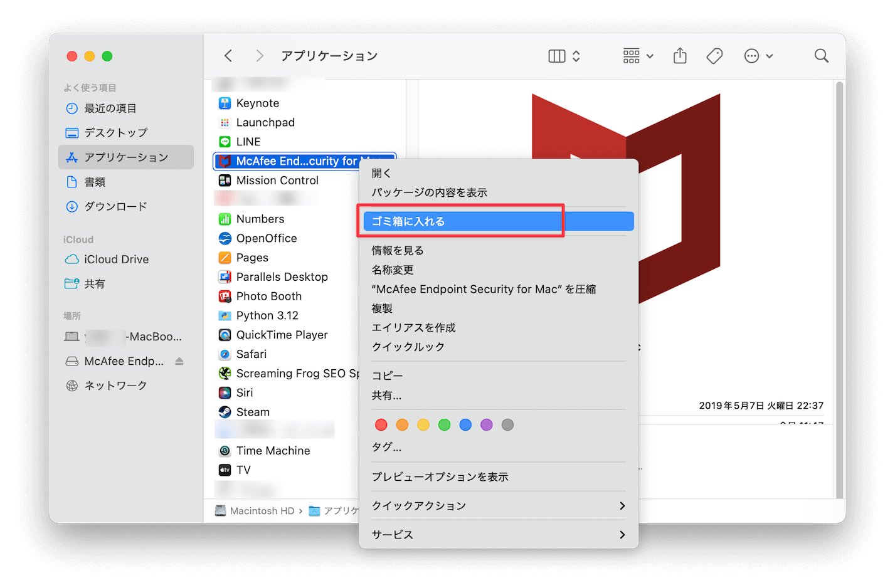Image resolution: width=895 pixels, height=588 pixels.
Task: Click the column view icon
Action: [x=557, y=56]
